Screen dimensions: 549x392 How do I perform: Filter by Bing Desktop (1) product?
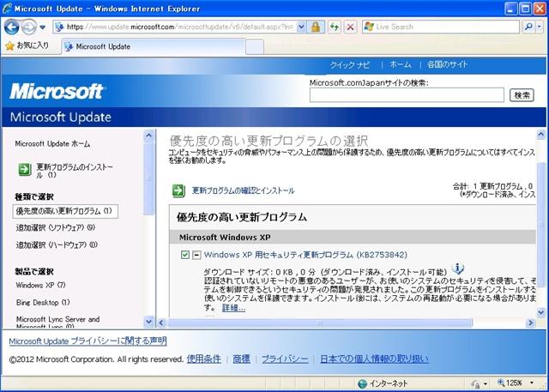pyautogui.click(x=43, y=303)
